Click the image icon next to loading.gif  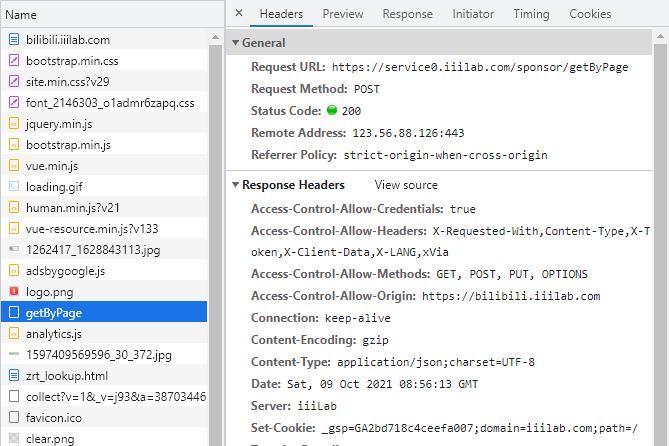click(x=14, y=187)
